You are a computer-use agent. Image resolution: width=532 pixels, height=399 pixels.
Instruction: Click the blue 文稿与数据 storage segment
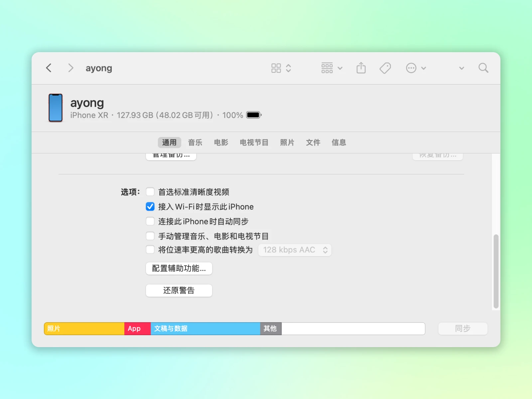pos(205,329)
